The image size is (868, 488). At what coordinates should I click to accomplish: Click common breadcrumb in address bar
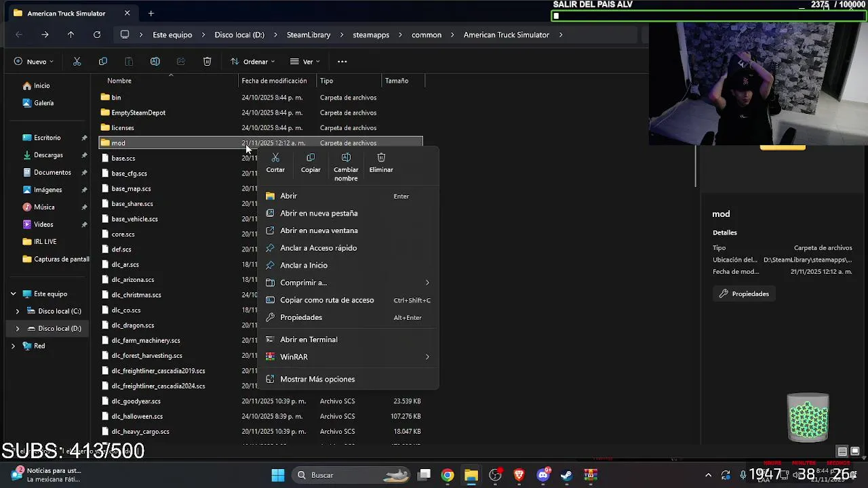(427, 35)
